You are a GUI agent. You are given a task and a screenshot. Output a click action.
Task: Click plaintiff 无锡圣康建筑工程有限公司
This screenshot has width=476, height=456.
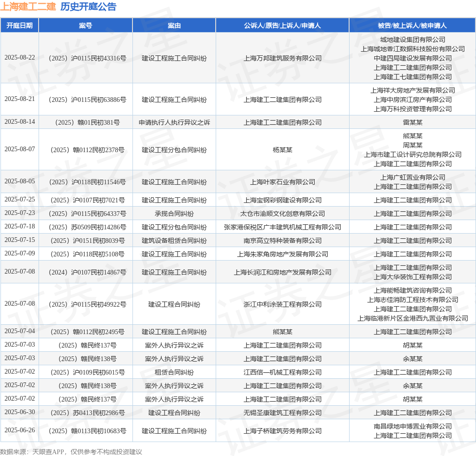[282, 413]
